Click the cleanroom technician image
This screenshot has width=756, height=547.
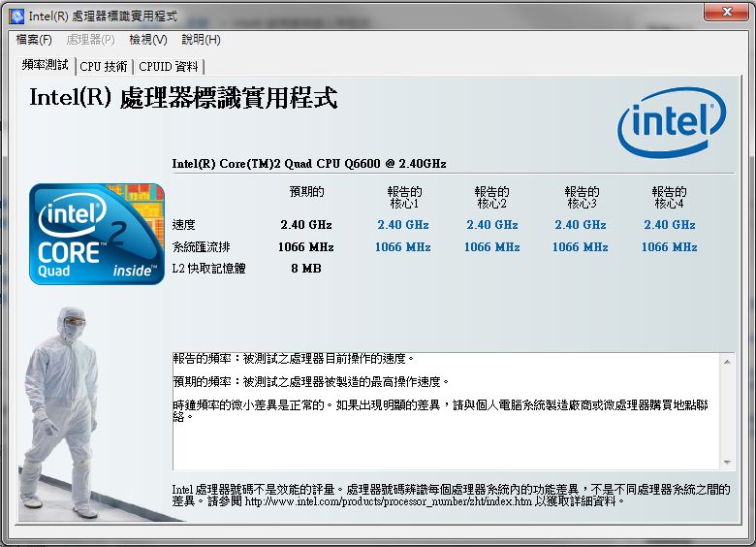coord(63,412)
